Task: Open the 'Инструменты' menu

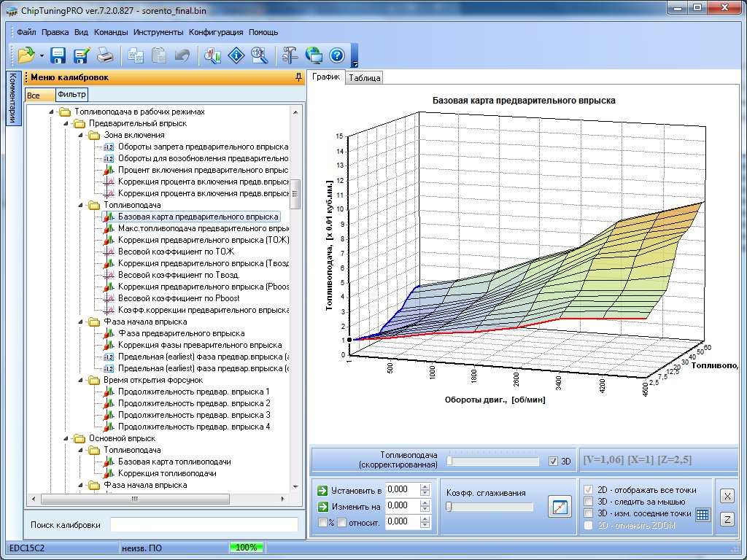Action: pos(159,32)
